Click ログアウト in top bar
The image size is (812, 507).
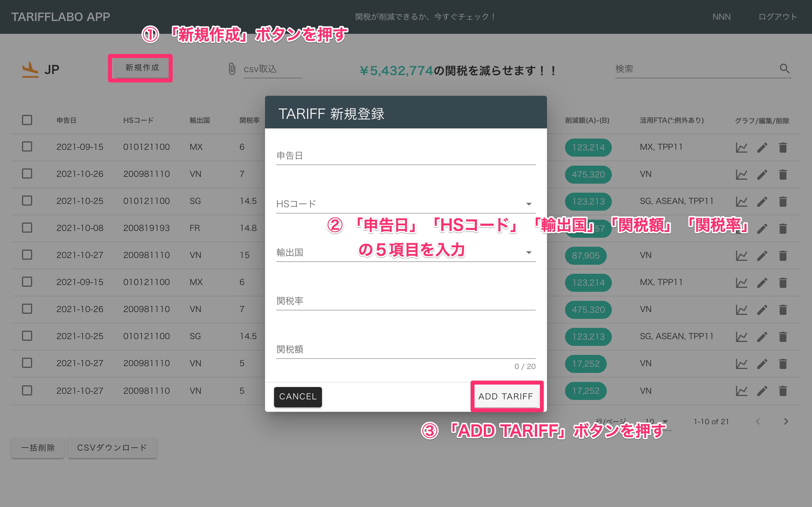(x=777, y=17)
